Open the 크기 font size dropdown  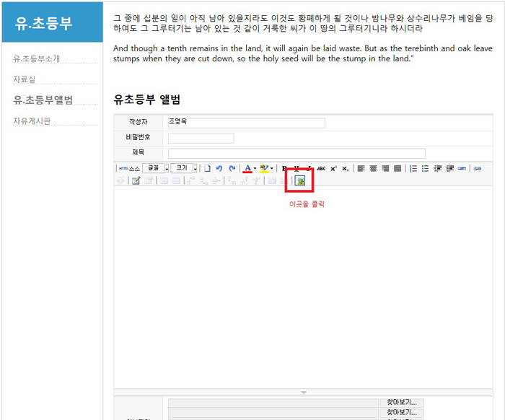[x=184, y=168]
